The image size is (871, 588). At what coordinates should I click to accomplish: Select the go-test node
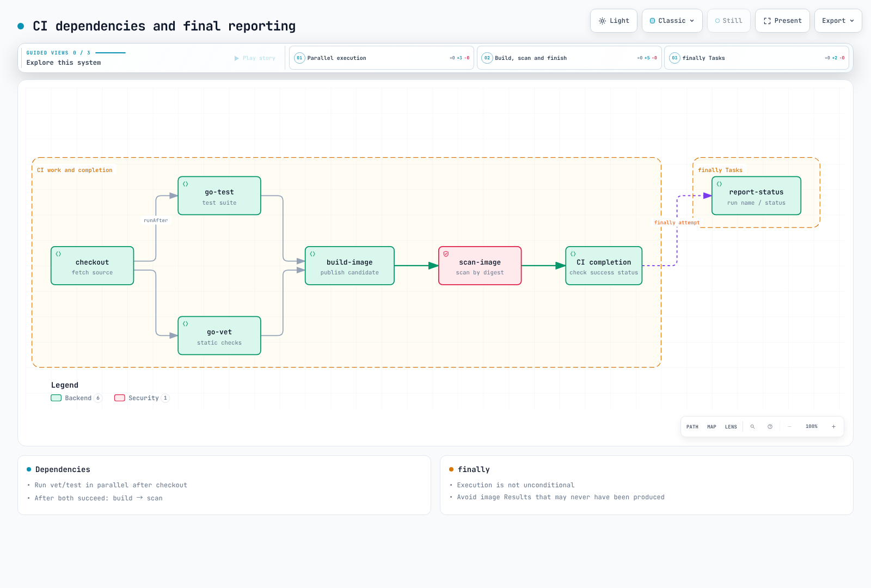coord(219,195)
